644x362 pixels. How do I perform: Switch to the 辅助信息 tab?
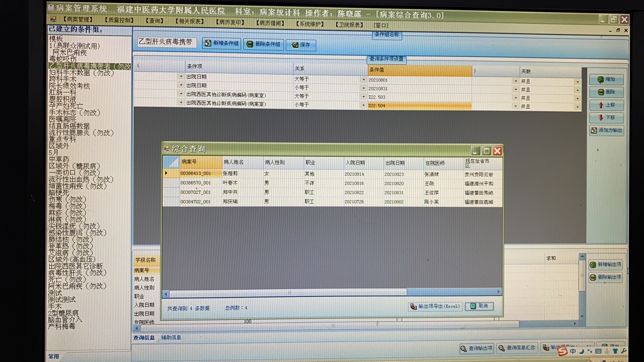click(x=171, y=338)
